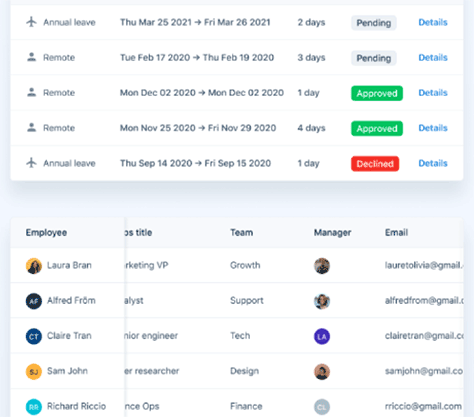This screenshot has height=417, width=474.
Task: Click the Pending badge for Mar 25 leave
Action: pos(374,23)
